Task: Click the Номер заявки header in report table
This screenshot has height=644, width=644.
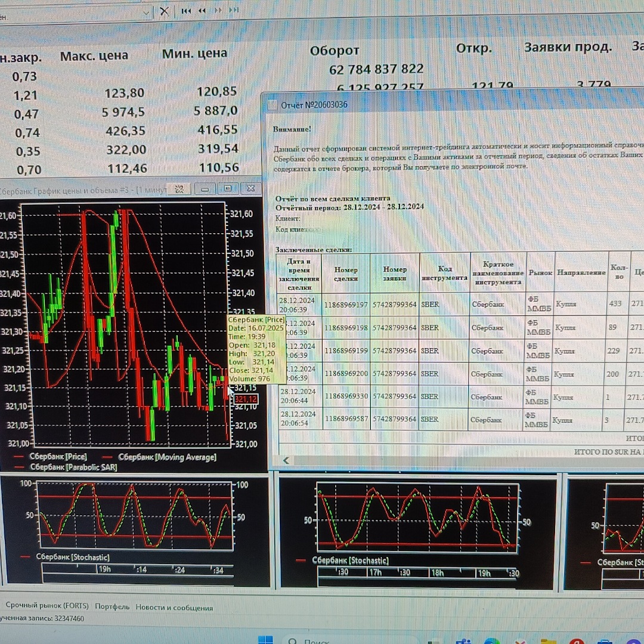Action: pos(395,274)
